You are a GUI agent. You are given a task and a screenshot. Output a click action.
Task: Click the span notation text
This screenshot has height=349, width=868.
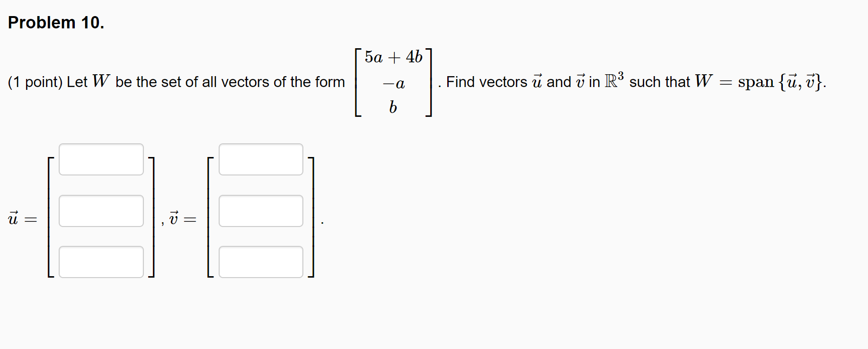(x=757, y=81)
